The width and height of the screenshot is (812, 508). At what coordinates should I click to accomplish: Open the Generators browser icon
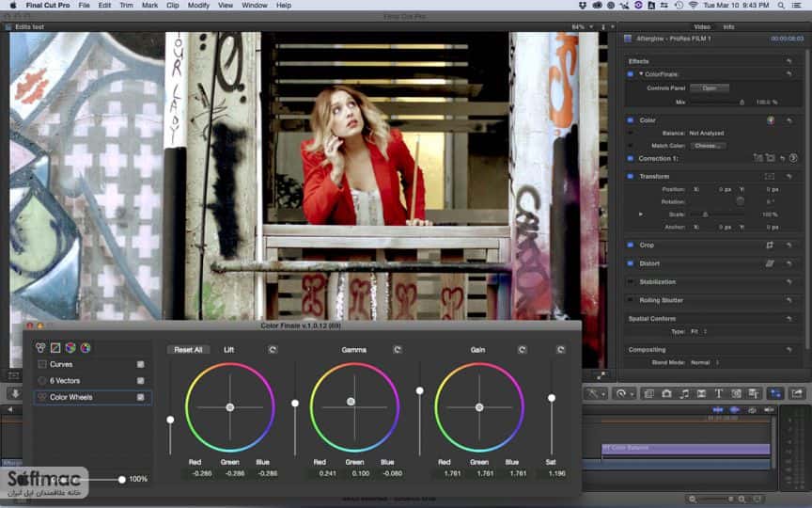736,394
